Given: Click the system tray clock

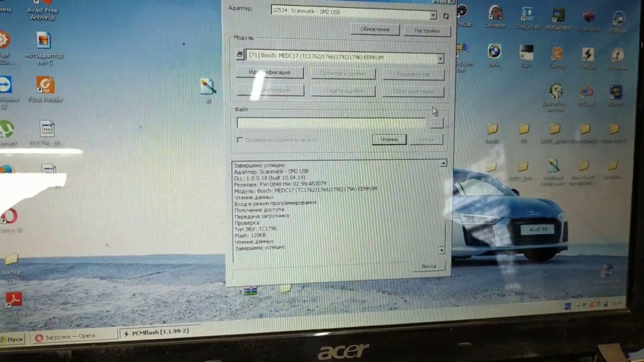Looking at the screenshot, I should (616, 303).
